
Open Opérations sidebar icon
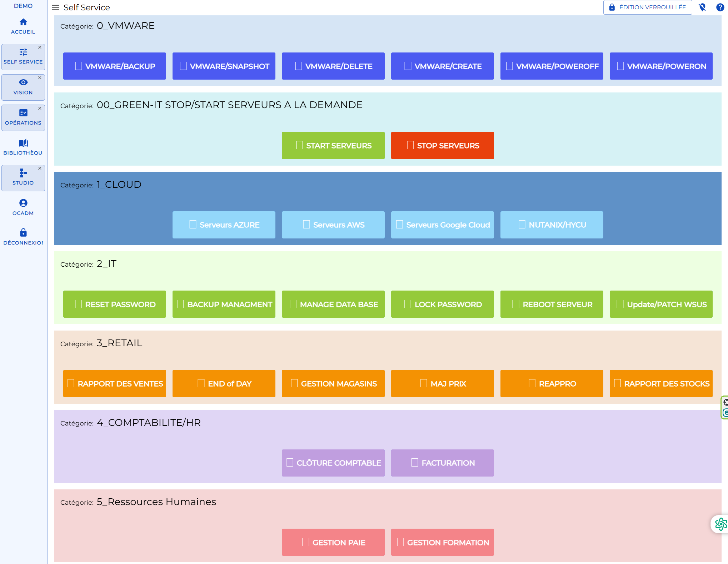pyautogui.click(x=23, y=113)
